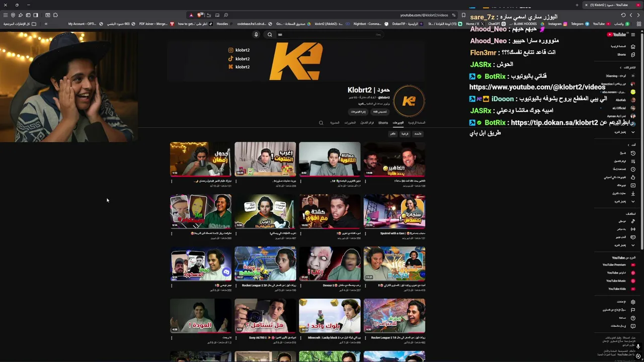
Task: Switch to the Shorts channel tab
Action: [383, 123]
